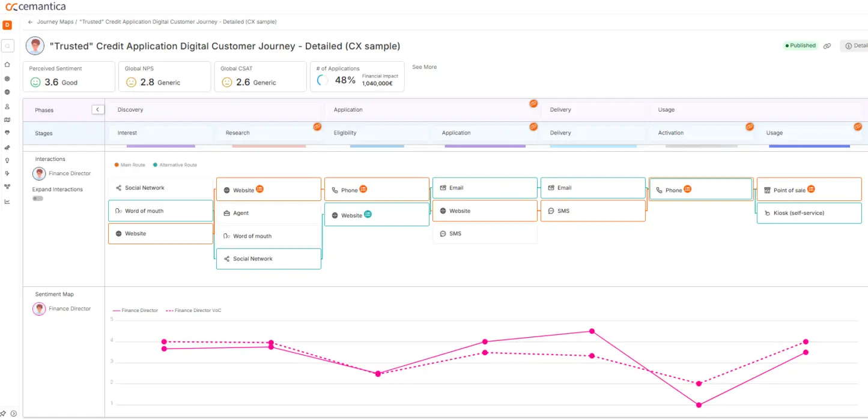This screenshot has width=868, height=420.
Task: Open the Journey Maps breadcrumb
Action: 53,22
